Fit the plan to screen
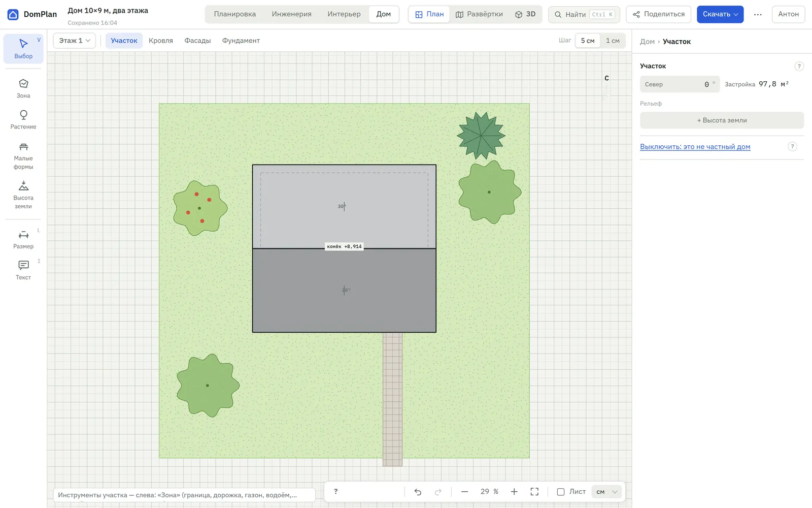The height and width of the screenshot is (508, 812). [x=534, y=492]
